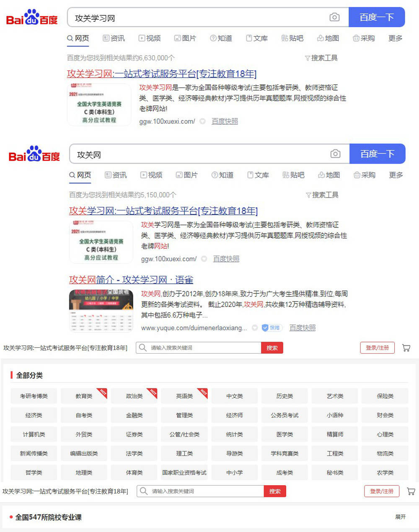Viewport: 419px width, 532px height.
Task: Click the round icon beside the yuque URL
Action: coord(254,328)
